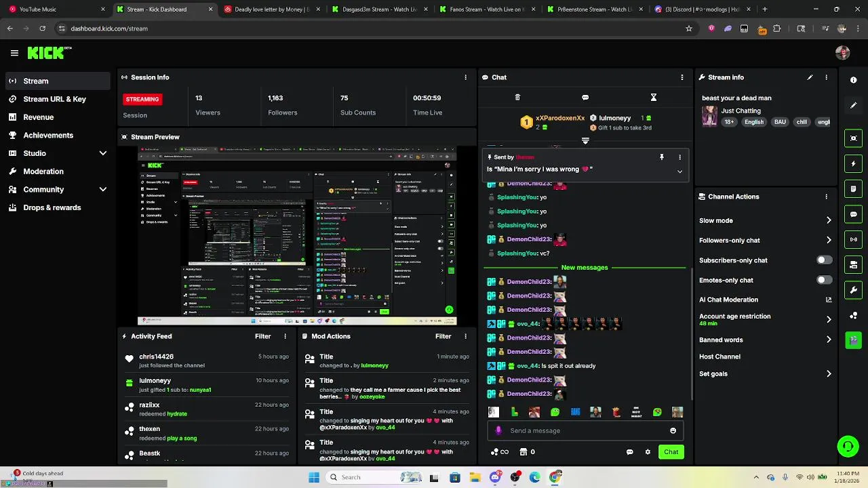Open chat settings gear icon beside the Chat button

pos(648,452)
